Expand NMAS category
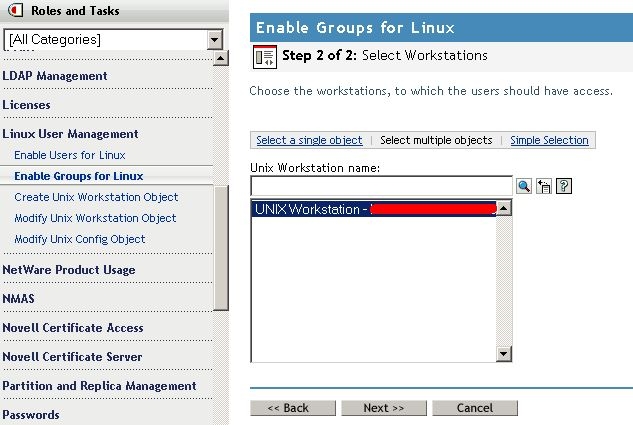633x425 pixels. click(x=19, y=299)
